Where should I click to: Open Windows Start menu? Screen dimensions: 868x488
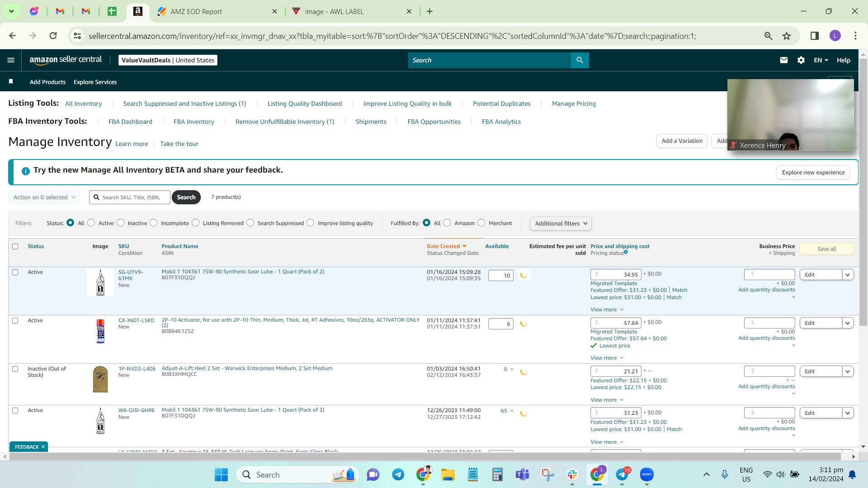point(221,474)
